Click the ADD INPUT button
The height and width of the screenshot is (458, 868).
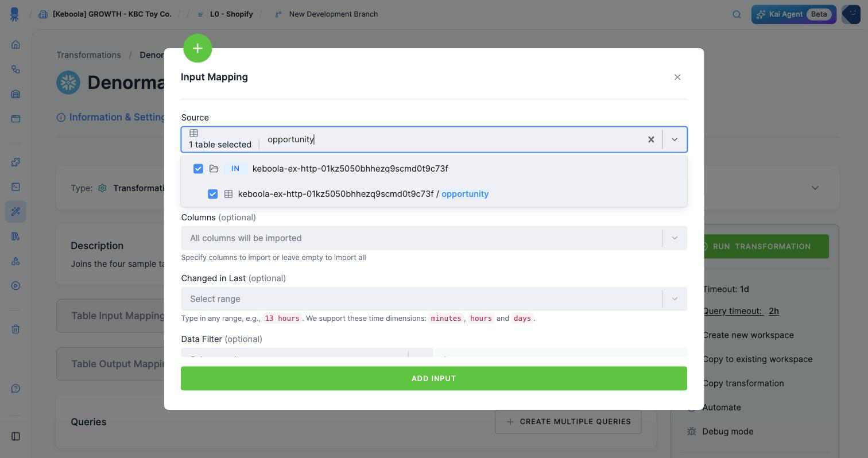434,379
